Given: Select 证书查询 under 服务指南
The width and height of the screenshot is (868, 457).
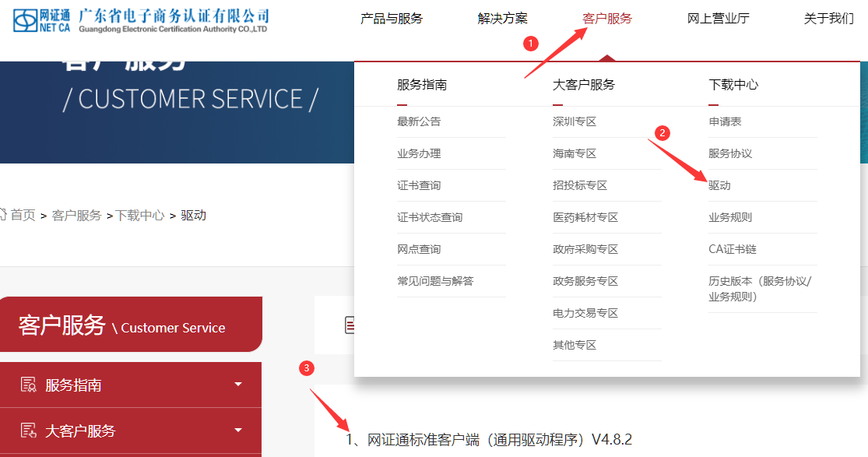Looking at the screenshot, I should click(419, 185).
